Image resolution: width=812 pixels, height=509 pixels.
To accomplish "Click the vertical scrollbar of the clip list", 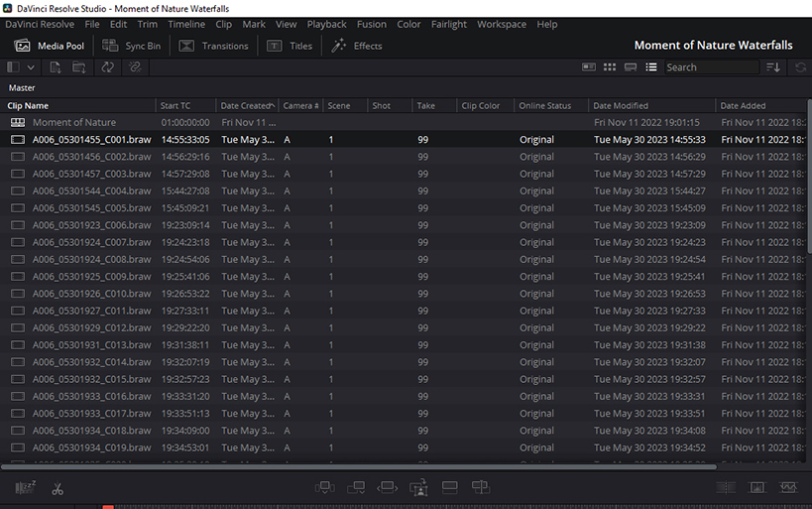I will click(x=809, y=175).
